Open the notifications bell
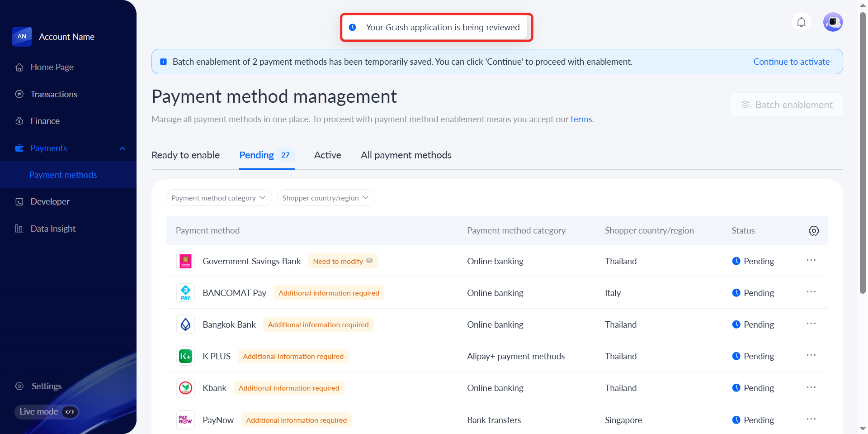 (801, 22)
